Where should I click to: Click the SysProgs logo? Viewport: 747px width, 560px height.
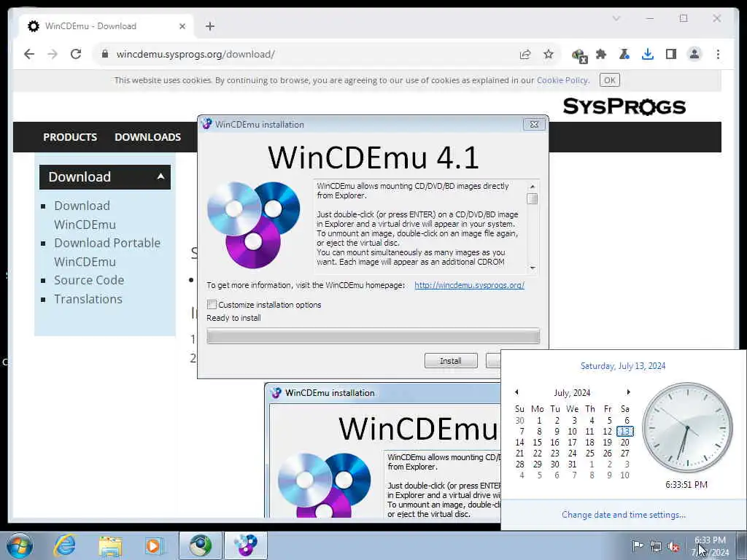[624, 106]
